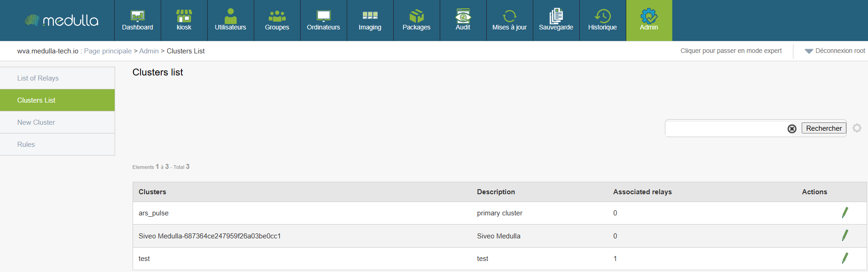This screenshot has height=272, width=868.
Task: Click pencil icon for test cluster
Action: (845, 258)
